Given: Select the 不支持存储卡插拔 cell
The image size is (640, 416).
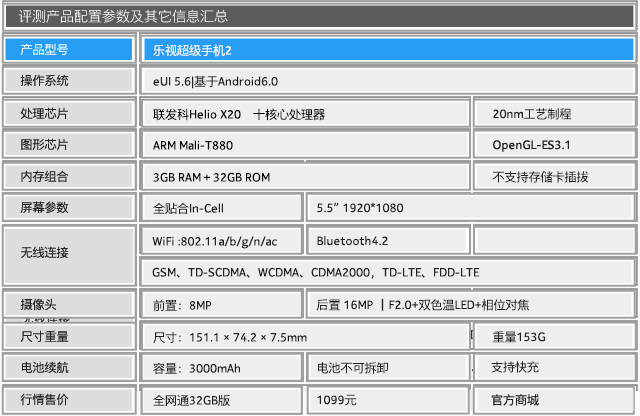Looking at the screenshot, I should (x=553, y=177).
